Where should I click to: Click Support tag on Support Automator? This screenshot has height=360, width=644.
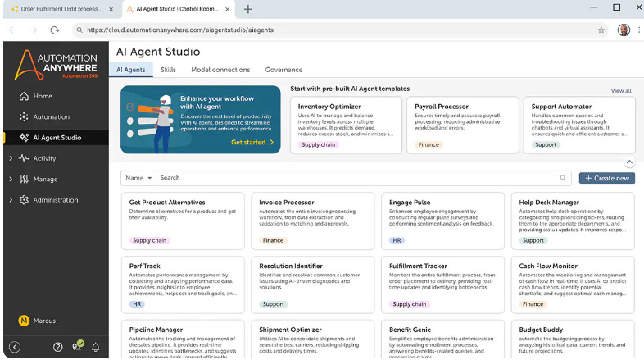tap(546, 144)
